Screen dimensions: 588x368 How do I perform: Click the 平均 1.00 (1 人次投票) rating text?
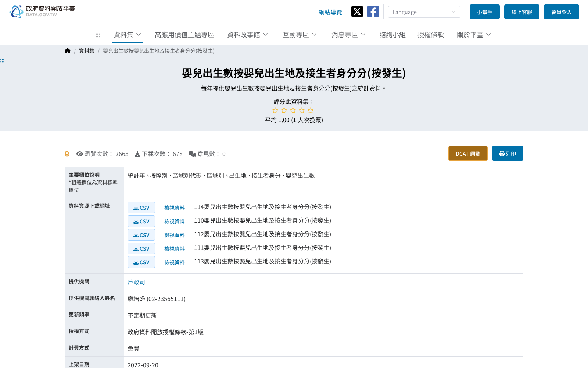294,120
